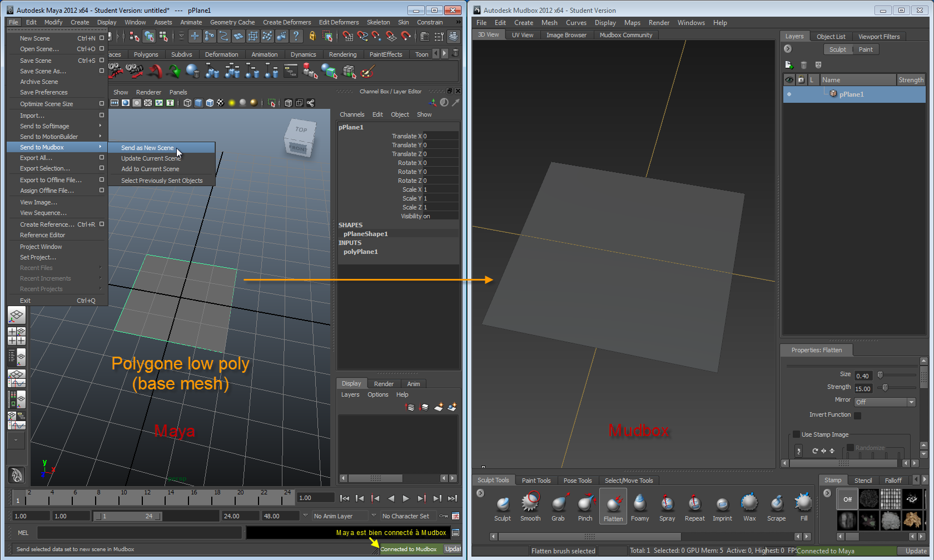Image resolution: width=934 pixels, height=560 pixels.
Task: Play the Maya timeline forward
Action: 406,498
